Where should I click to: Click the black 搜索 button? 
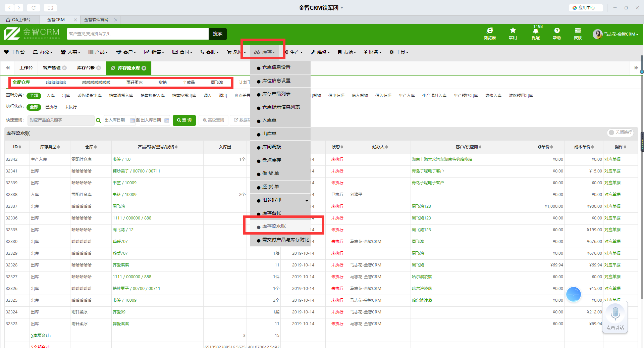tap(218, 34)
